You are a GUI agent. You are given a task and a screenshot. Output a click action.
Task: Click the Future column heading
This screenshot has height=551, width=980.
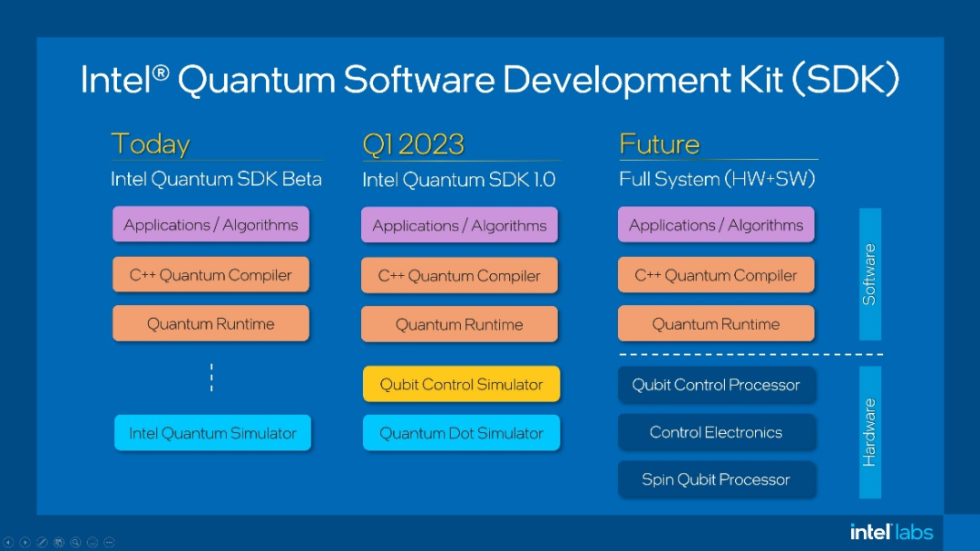660,144
